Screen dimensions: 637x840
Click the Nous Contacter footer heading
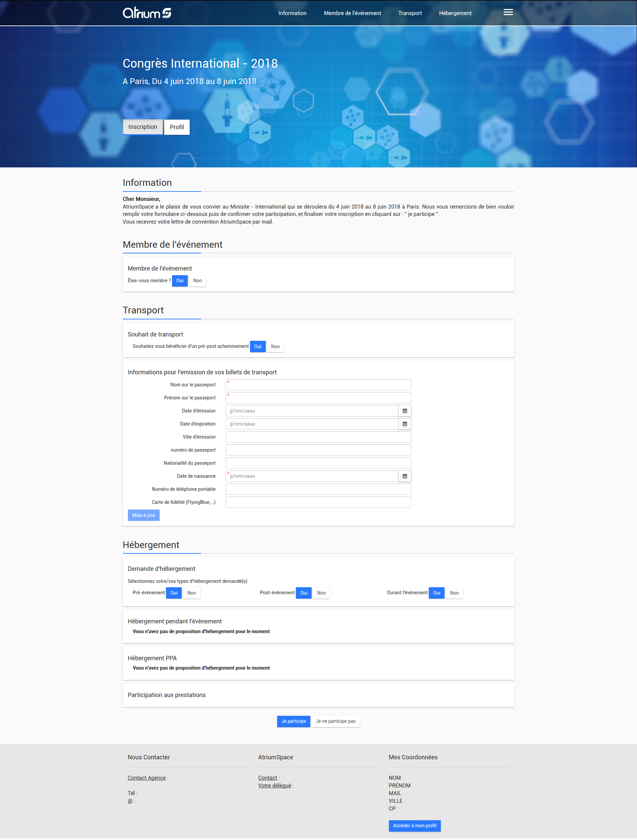[149, 757]
